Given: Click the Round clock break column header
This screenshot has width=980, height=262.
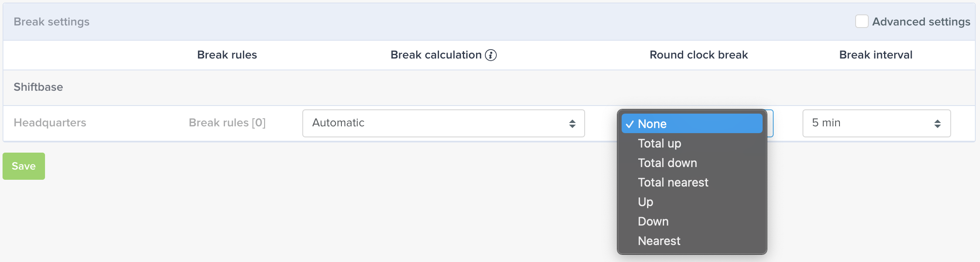Looking at the screenshot, I should tap(698, 55).
